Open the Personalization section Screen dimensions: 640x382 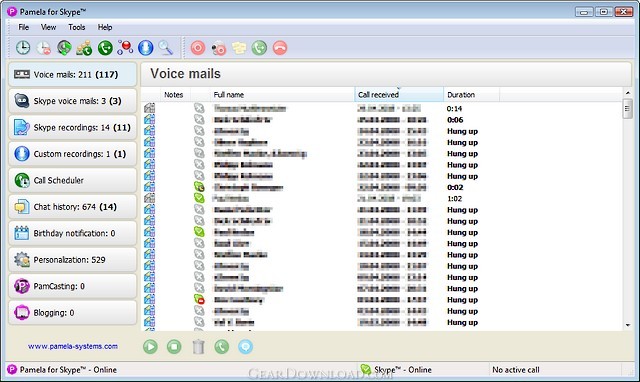(x=72, y=260)
